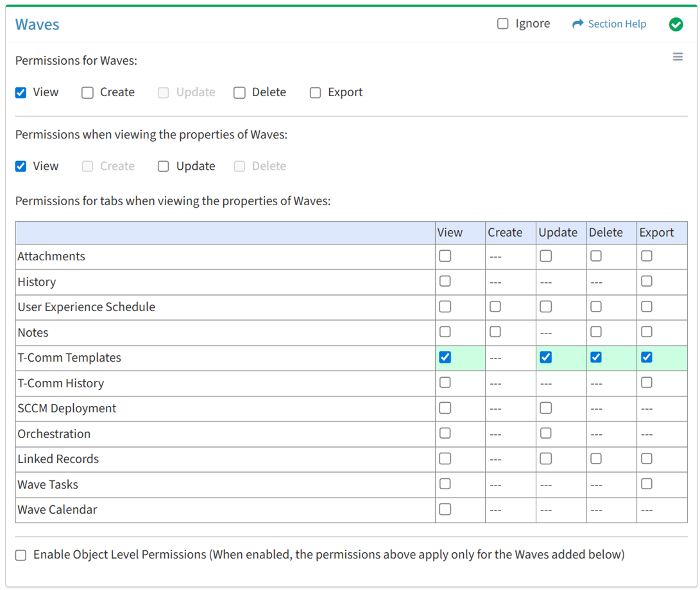Viewport: 700px width, 590px height.
Task: Uncheck View permission for Waves
Action: click(21, 93)
